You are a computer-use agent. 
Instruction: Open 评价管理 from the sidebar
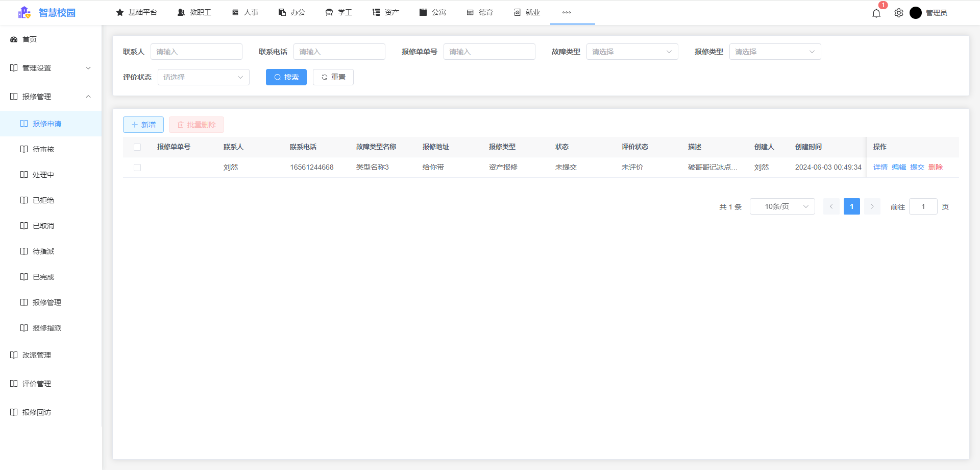pyautogui.click(x=36, y=383)
